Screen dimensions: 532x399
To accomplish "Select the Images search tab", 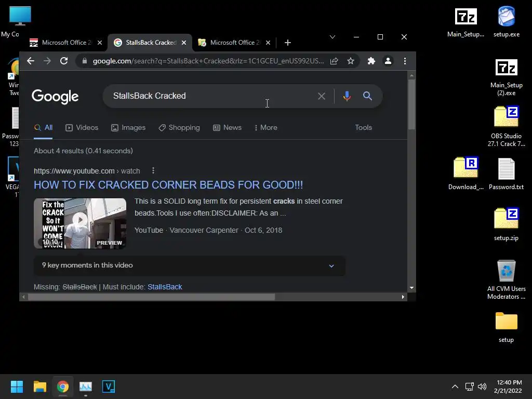I will tap(128, 128).
